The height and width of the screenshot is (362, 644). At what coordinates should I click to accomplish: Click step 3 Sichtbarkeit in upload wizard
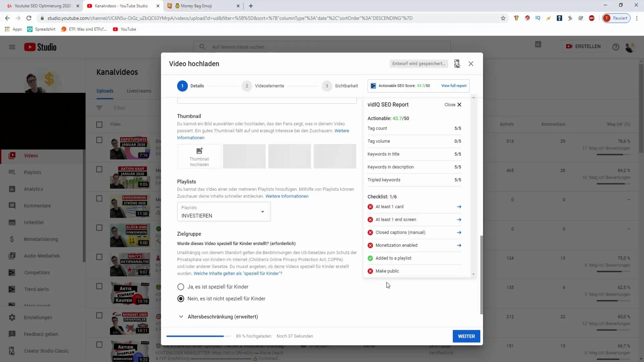(340, 86)
